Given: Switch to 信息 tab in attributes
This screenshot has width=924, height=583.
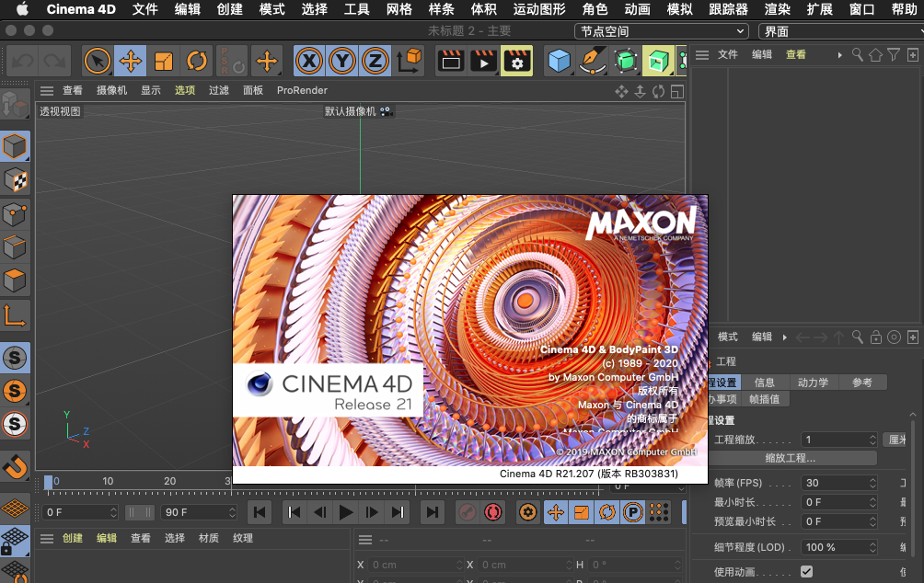Looking at the screenshot, I should point(764,383).
